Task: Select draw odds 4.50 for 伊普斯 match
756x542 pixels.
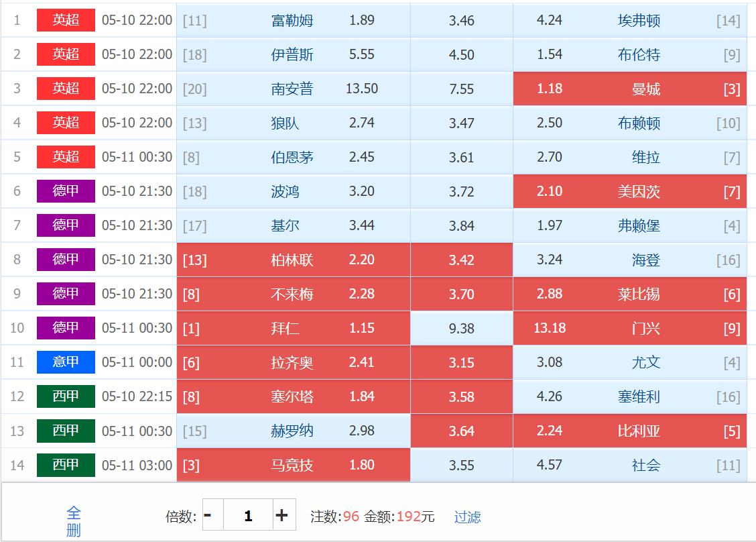Action: pyautogui.click(x=461, y=54)
